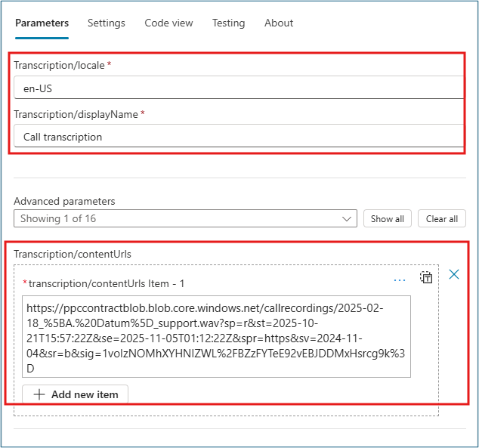Open the contentUrls item ellipsis menu
Screen dimensions: 479x448
(400, 280)
